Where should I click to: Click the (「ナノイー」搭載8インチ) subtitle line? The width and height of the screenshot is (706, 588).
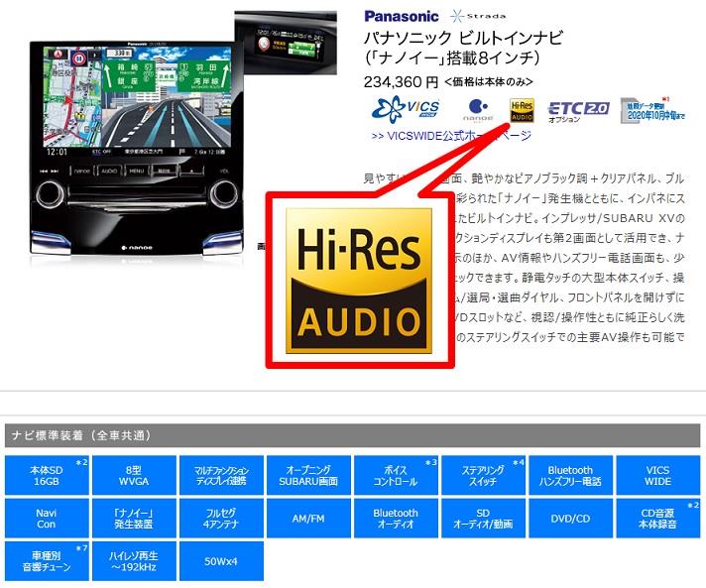[451, 58]
